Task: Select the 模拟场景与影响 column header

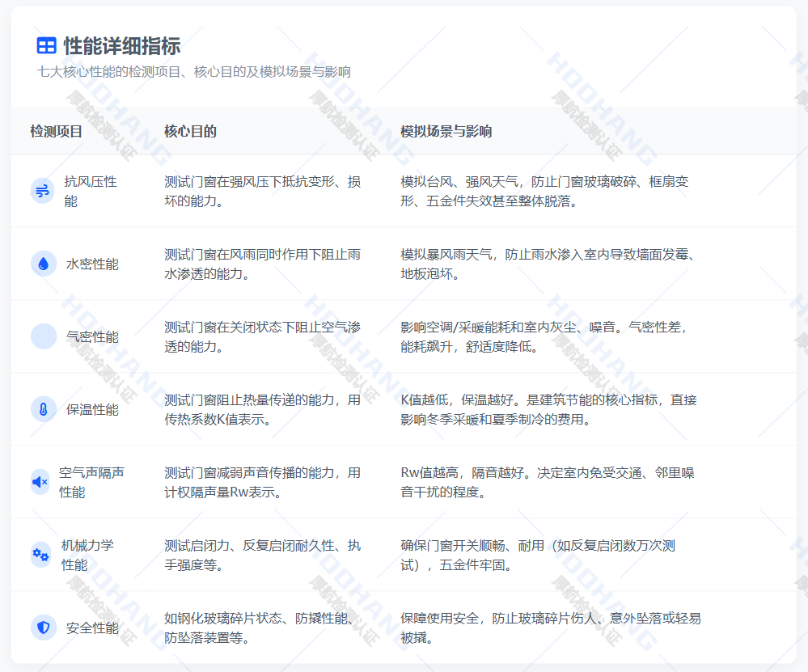Action: 446,131
